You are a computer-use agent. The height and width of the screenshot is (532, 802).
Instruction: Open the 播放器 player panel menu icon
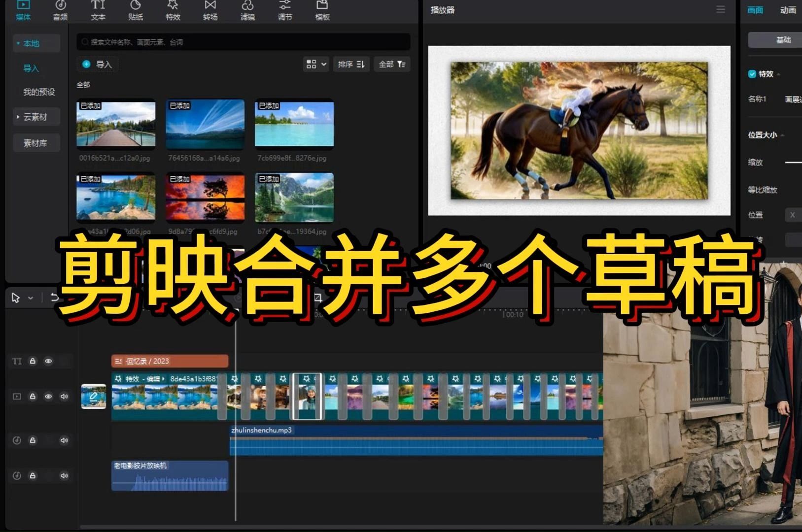(721, 9)
